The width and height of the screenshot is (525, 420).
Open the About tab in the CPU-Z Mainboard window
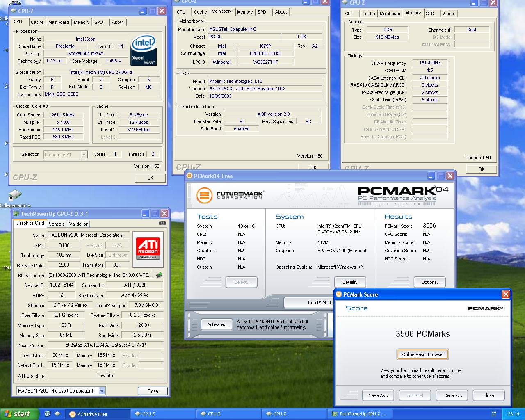281,12
